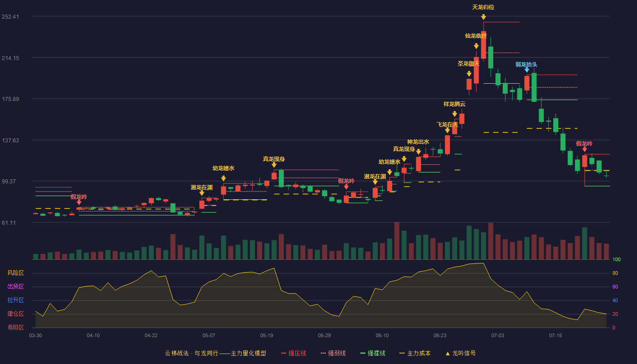Click the purple 60 indicator scale label
637x364 pixels.
[615, 287]
